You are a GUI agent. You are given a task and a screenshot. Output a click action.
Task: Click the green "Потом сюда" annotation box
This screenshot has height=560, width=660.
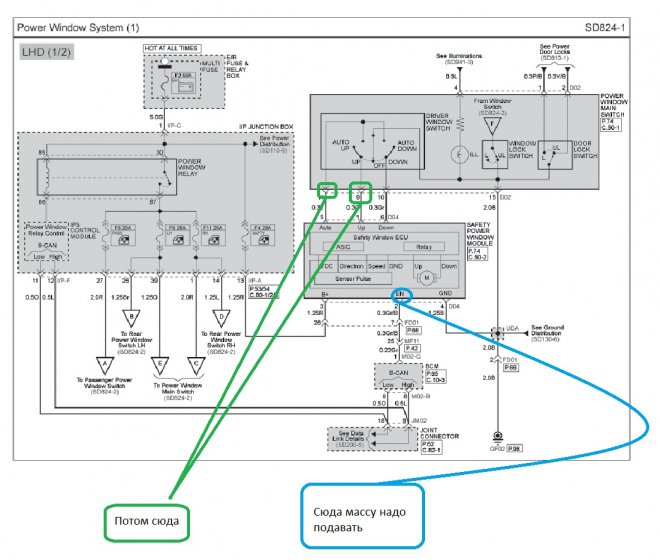point(146,522)
